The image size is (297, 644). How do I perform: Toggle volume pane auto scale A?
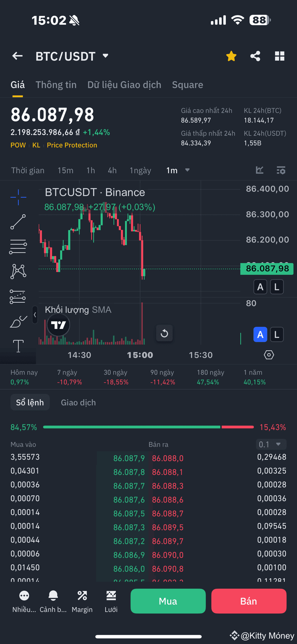[x=260, y=335]
